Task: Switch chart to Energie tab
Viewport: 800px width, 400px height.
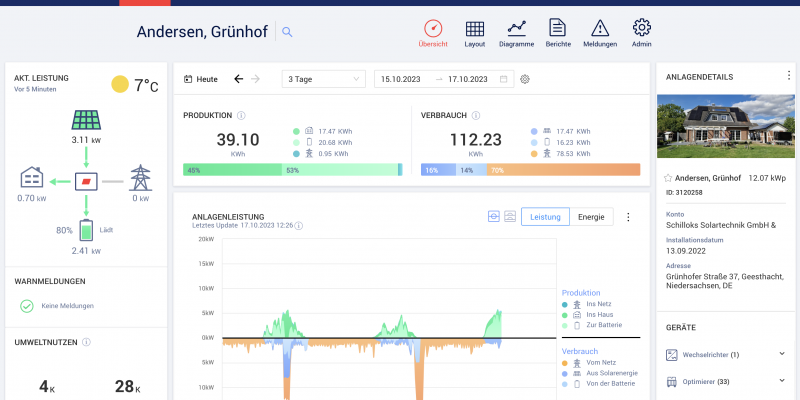Action: coord(591,216)
